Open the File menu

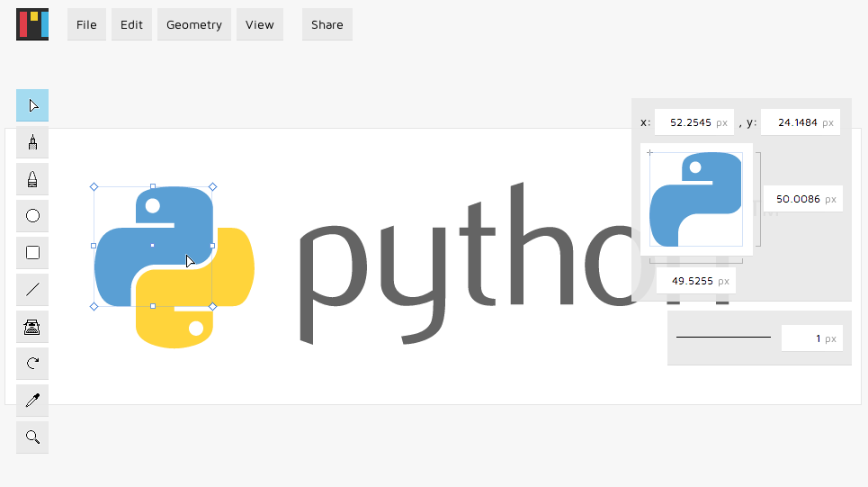coord(86,25)
